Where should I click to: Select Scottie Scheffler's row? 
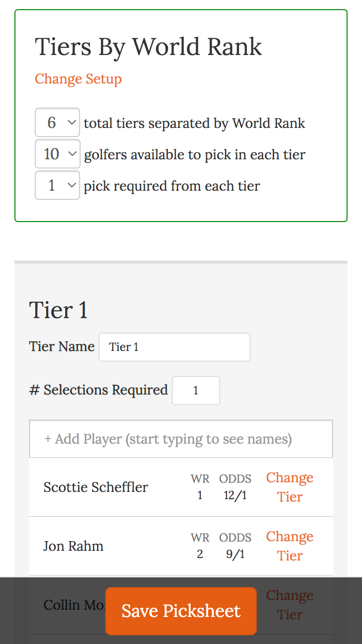96,487
